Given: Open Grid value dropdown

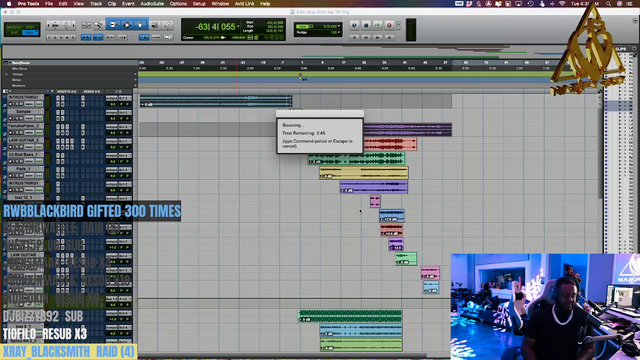Looking at the screenshot, I should 339,26.
